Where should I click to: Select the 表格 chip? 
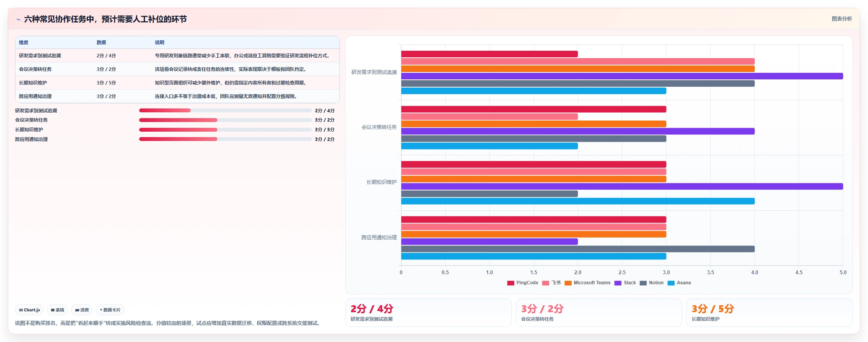point(57,310)
